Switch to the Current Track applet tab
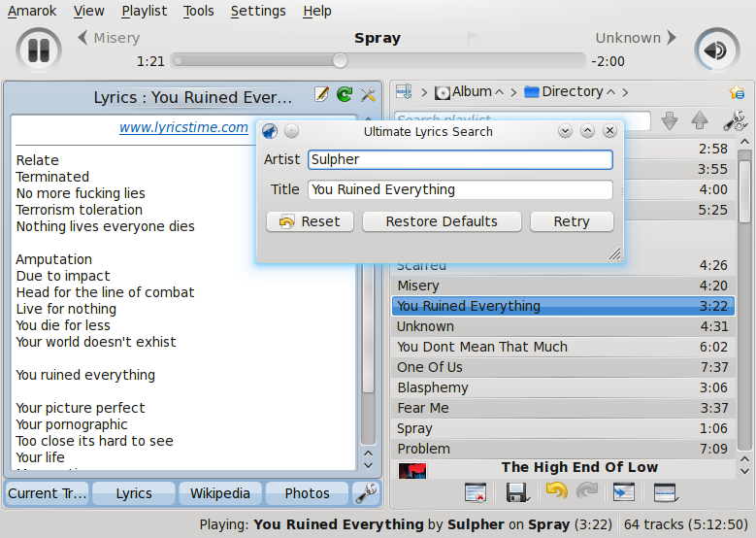This screenshot has height=538, width=756. coord(47,493)
